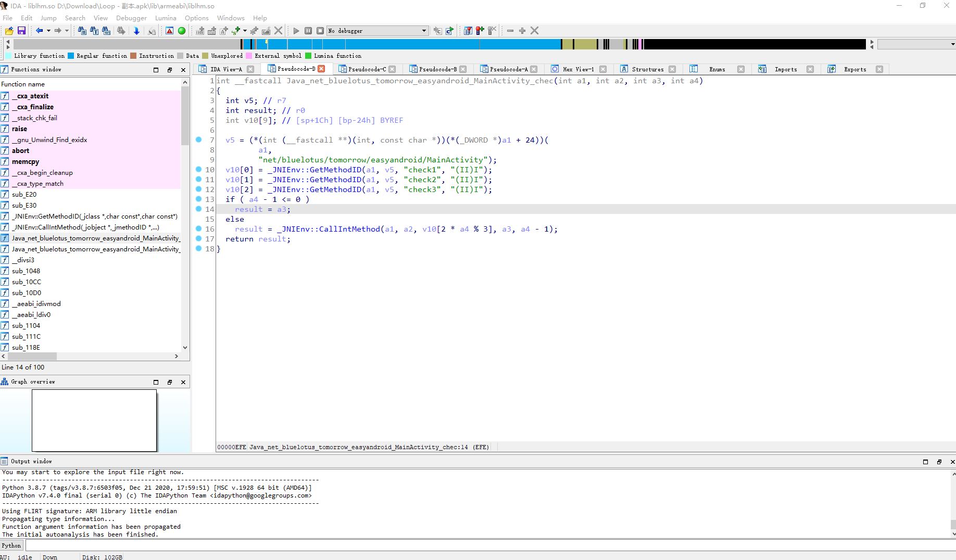The image size is (956, 560).
Task: Close the Output window panel
Action: click(952, 462)
